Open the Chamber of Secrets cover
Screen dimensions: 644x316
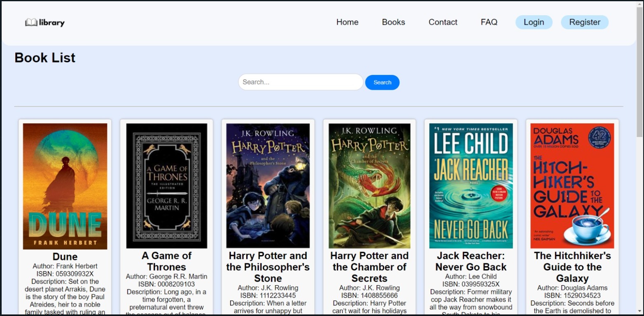(x=369, y=186)
